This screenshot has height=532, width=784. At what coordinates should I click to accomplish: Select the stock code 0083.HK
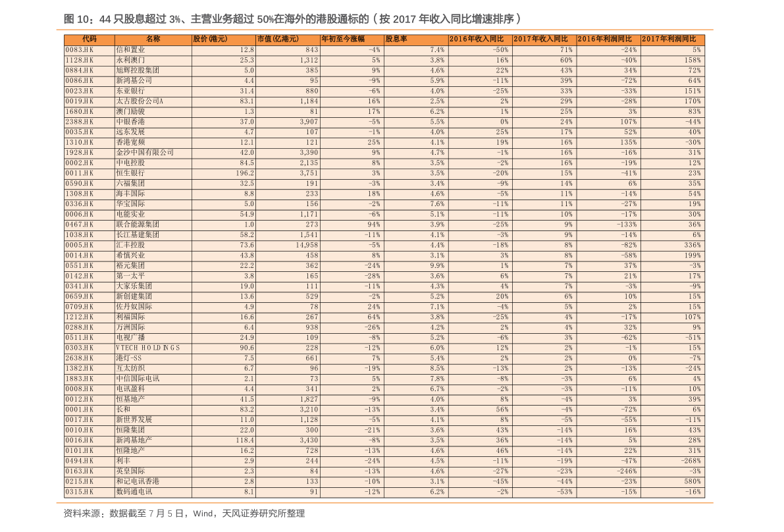point(80,50)
